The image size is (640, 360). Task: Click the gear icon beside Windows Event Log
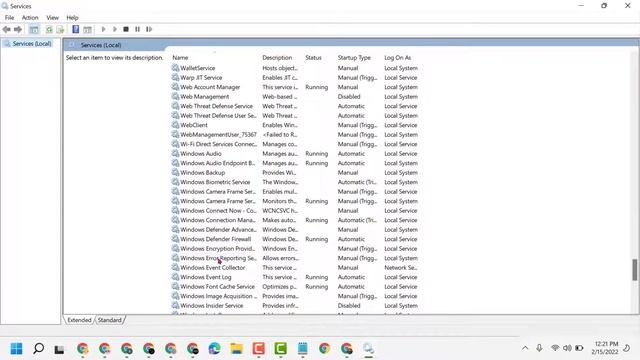click(175, 277)
